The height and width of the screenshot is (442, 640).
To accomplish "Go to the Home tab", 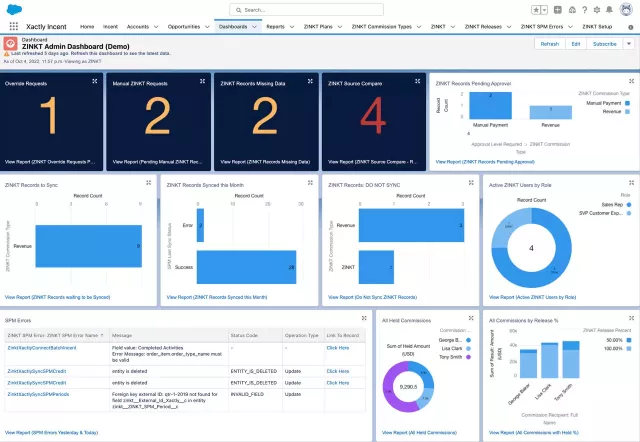I will click(x=87, y=27).
